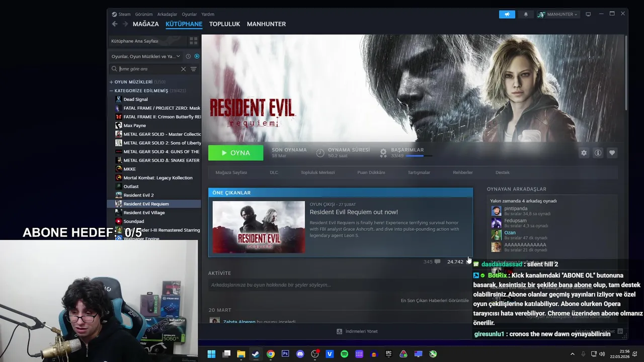
Task: Clear the library search with X icon
Action: (x=183, y=69)
